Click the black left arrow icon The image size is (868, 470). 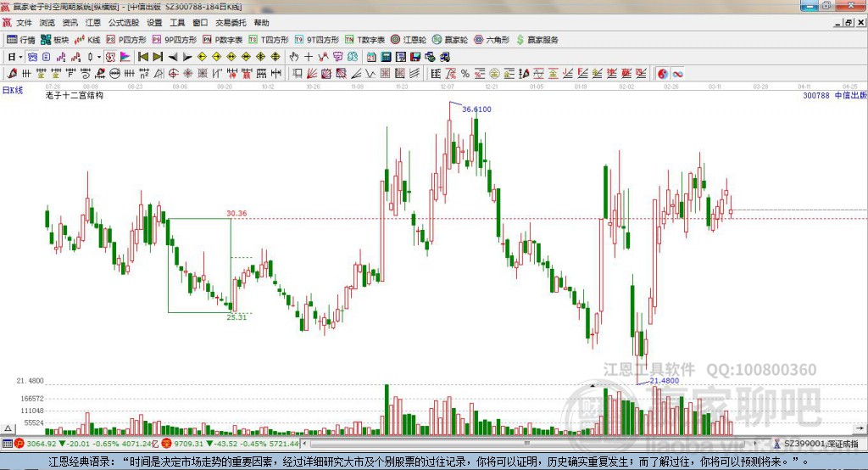(173, 57)
